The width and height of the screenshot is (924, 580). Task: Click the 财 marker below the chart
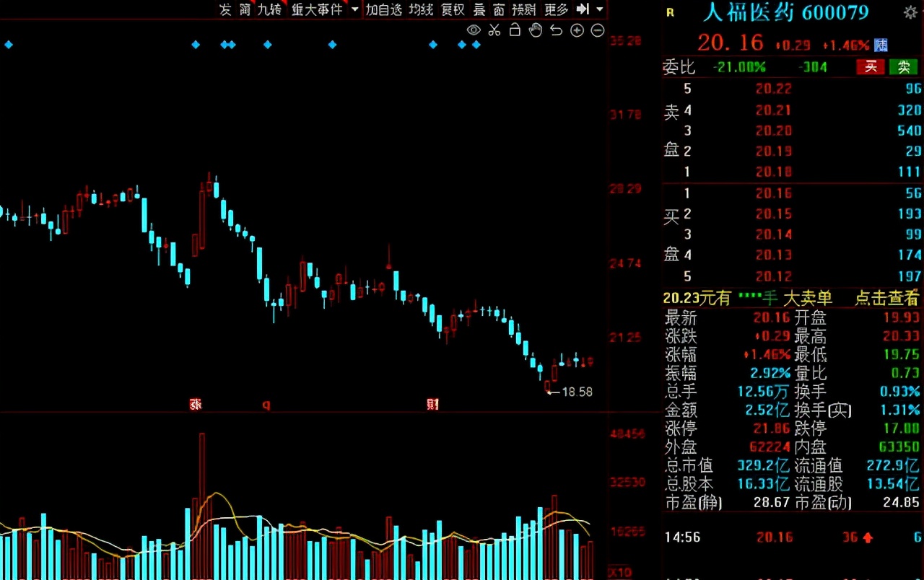coord(432,404)
